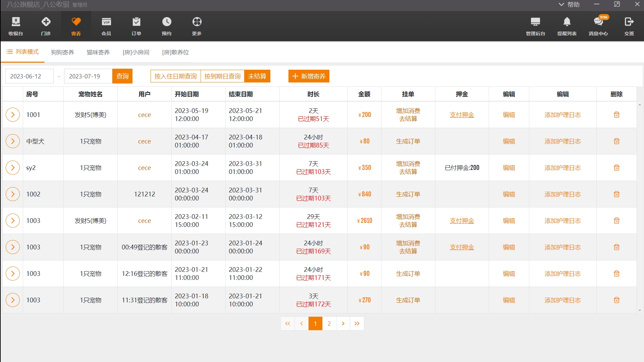The height and width of the screenshot is (362, 644).
Task: Click the start date field 2023-06-12
Action: pos(30,76)
